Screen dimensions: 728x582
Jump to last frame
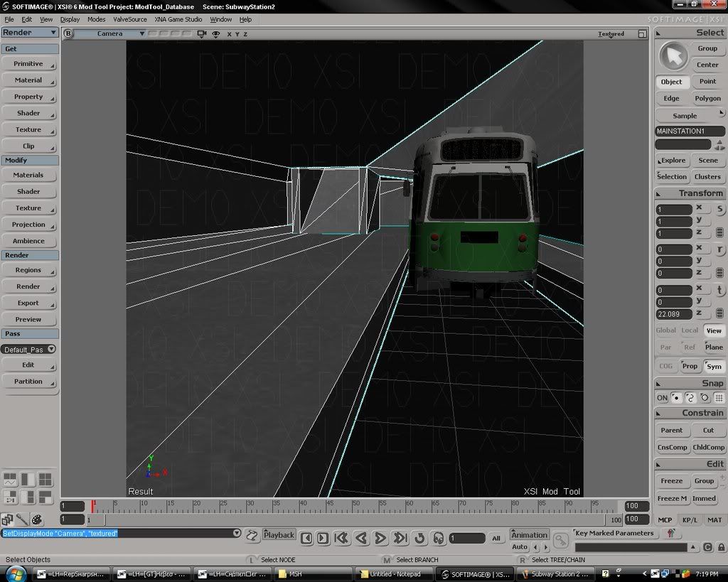click(400, 539)
